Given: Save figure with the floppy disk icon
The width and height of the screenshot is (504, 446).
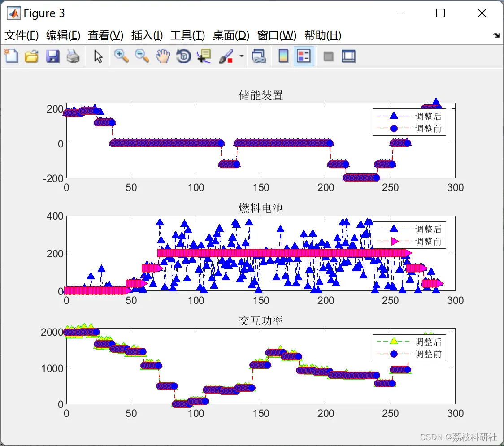Looking at the screenshot, I should click(52, 56).
